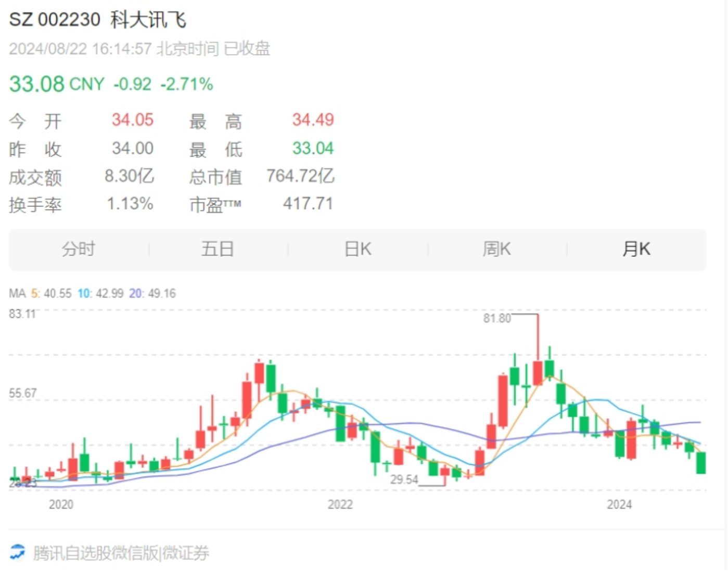Show the 周K weekly chart
The width and height of the screenshot is (728, 571).
[496, 249]
